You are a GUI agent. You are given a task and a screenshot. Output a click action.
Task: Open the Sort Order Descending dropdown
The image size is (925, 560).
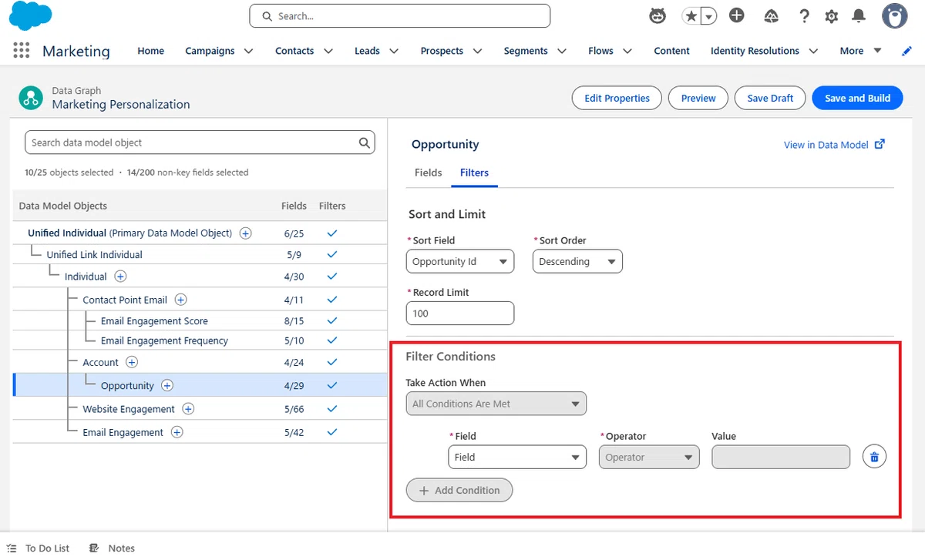point(577,261)
